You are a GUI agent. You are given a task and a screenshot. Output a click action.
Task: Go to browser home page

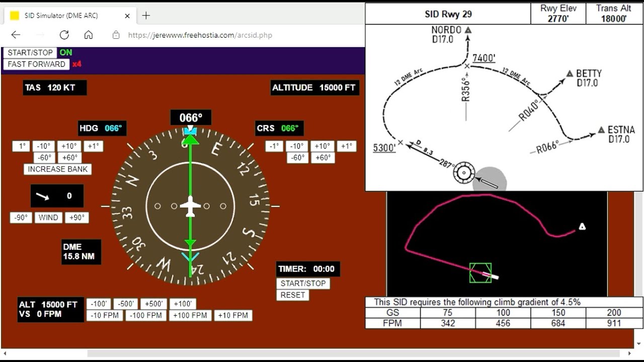click(x=89, y=35)
